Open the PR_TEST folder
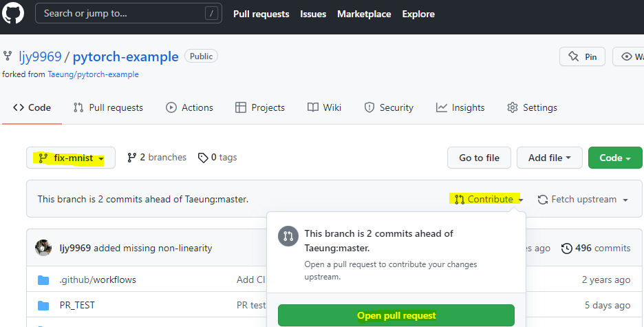Screen dimensions: 644x327 point(77,305)
